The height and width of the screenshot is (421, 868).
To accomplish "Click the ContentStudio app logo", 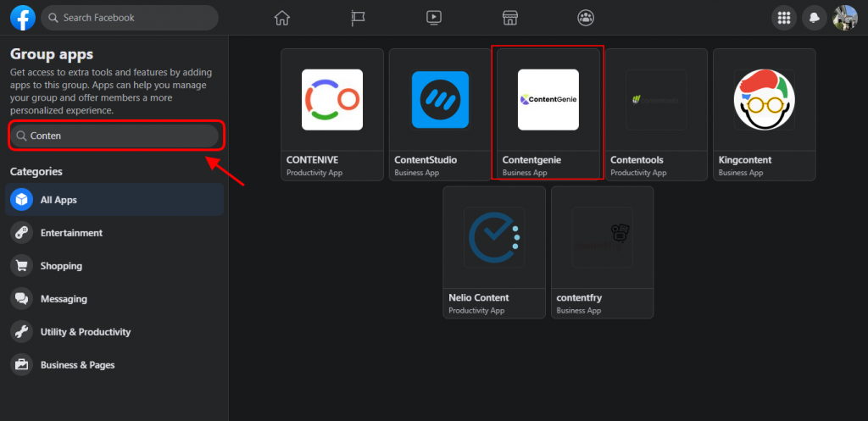I will click(440, 100).
